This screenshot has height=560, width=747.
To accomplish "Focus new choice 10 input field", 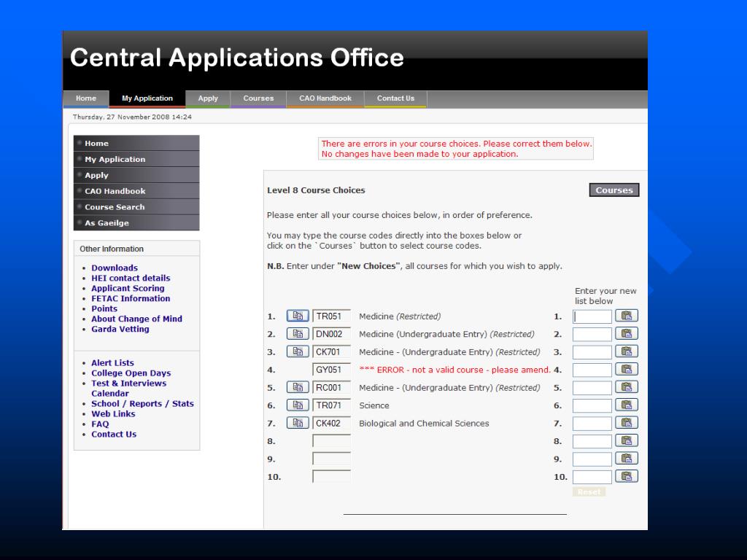I will tap(592, 477).
